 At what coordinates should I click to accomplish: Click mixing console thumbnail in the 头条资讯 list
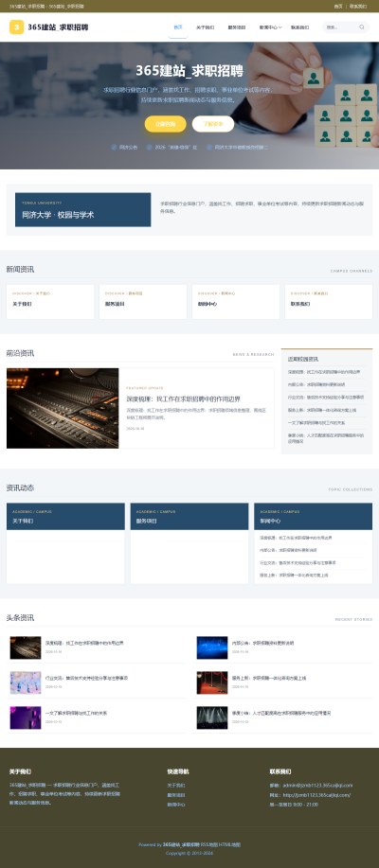coord(26,647)
